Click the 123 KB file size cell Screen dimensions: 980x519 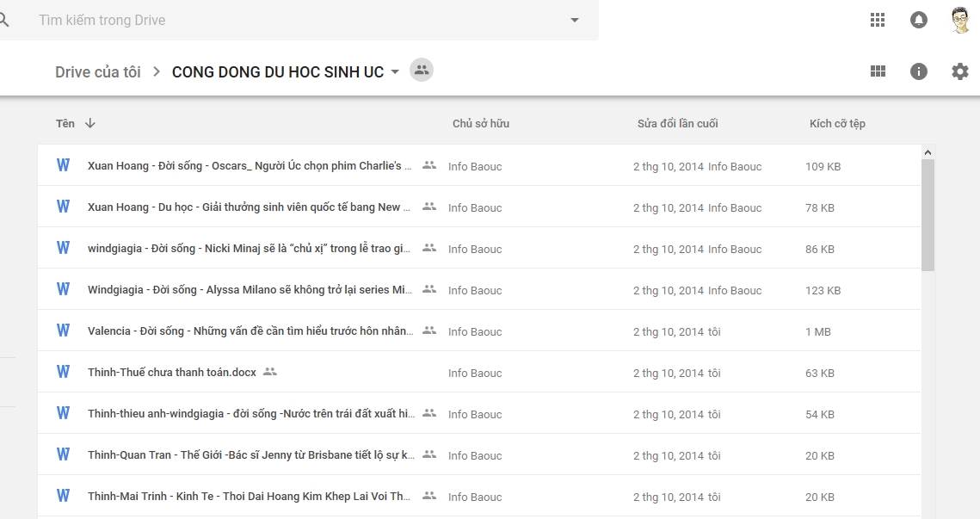pyautogui.click(x=823, y=290)
